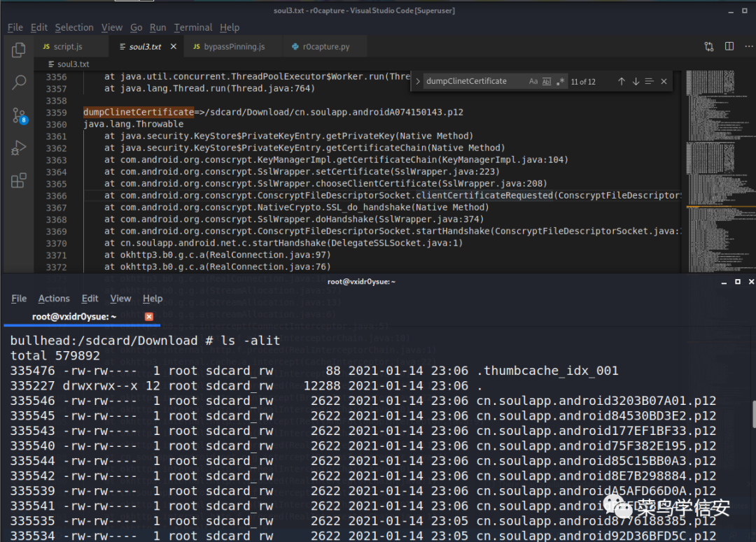The height and width of the screenshot is (542, 756).
Task: Open the VS Code File menu
Action: 15,27
